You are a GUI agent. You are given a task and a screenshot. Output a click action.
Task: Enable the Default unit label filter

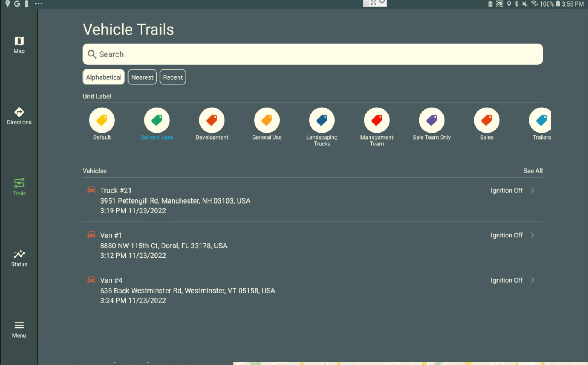pyautogui.click(x=102, y=120)
